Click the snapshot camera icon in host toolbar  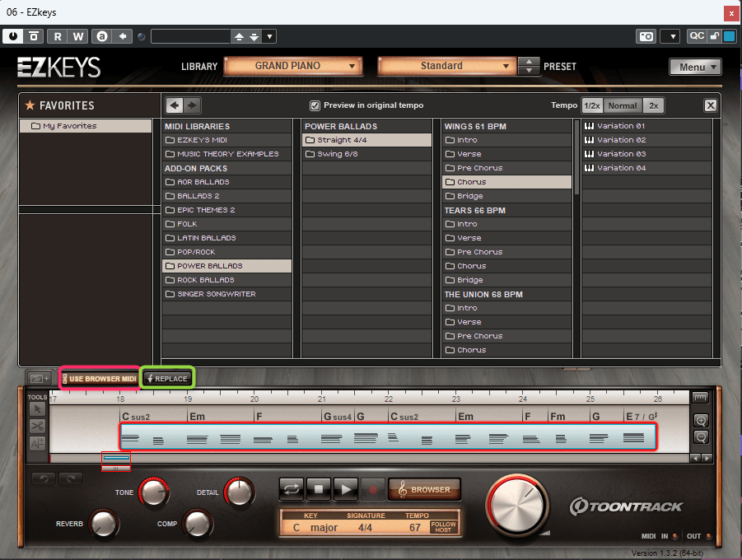(x=646, y=36)
